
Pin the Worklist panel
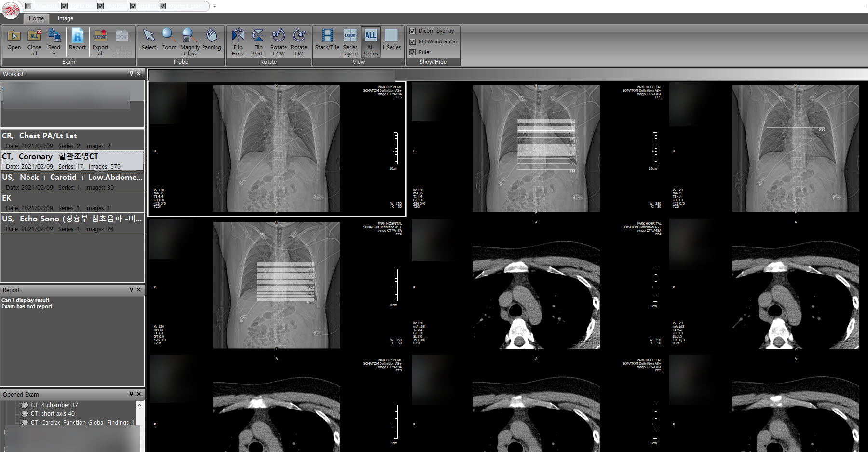pyautogui.click(x=131, y=74)
